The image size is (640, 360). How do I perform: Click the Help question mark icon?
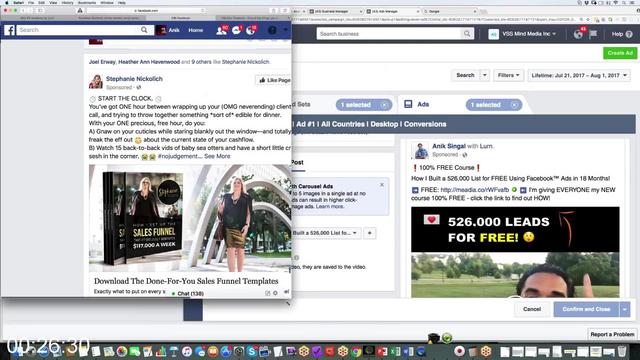[629, 34]
